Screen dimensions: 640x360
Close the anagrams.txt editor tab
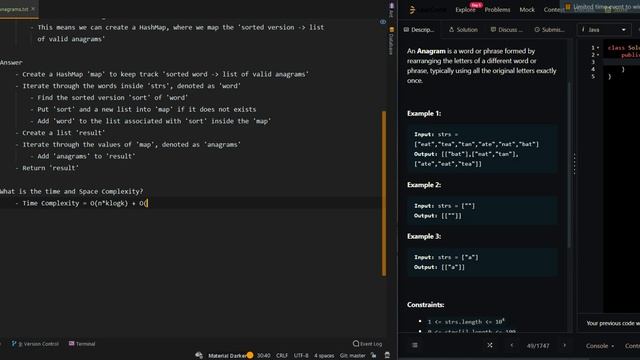click(33, 9)
